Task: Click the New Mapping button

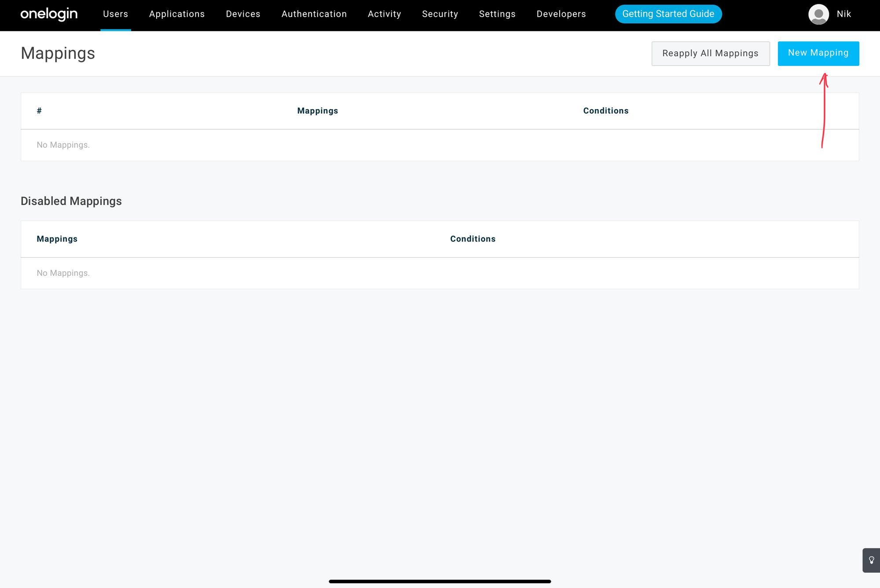Action: click(818, 53)
